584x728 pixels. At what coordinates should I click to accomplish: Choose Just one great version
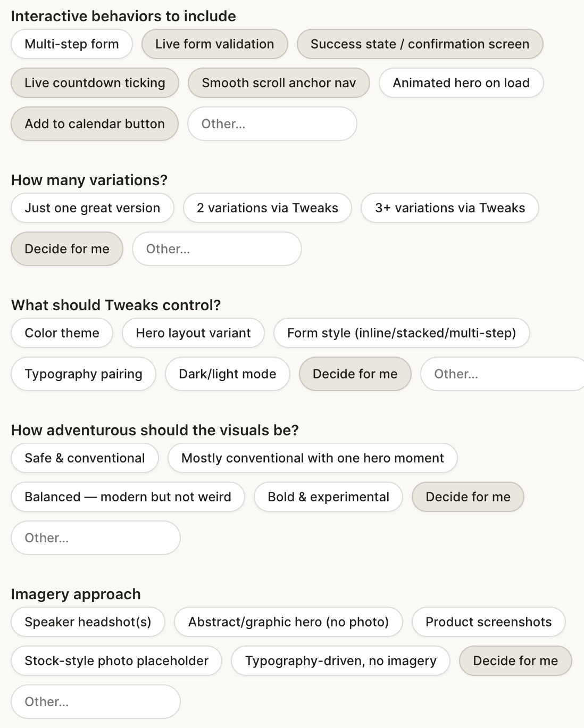click(x=92, y=208)
